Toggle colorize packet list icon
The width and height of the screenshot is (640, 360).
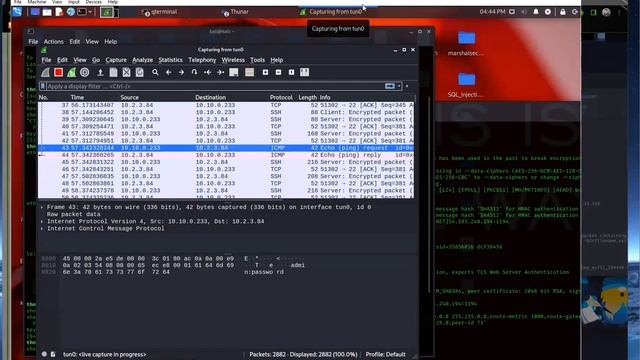coord(249,72)
